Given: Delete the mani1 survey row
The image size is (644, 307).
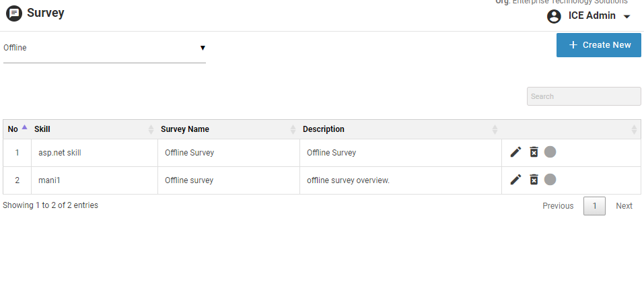Looking at the screenshot, I should point(534,179).
